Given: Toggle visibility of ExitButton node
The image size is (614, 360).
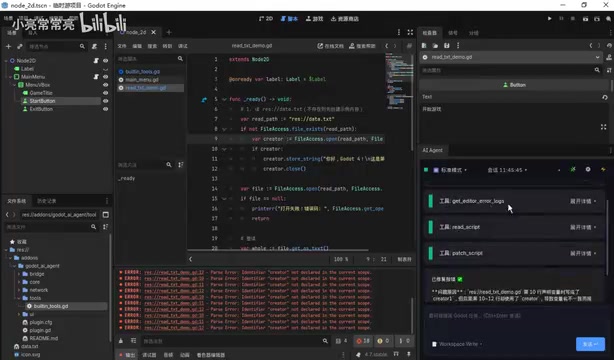Looking at the screenshot, I should tap(105, 109).
